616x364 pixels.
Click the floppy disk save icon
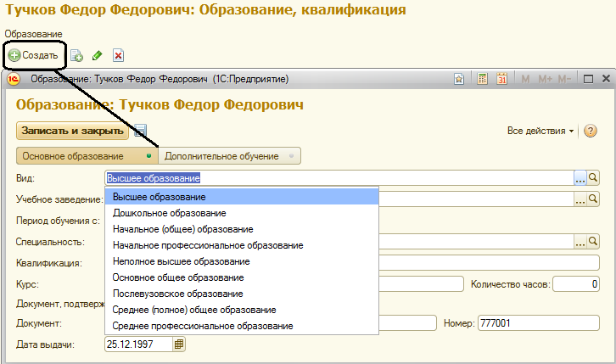pyautogui.click(x=140, y=131)
